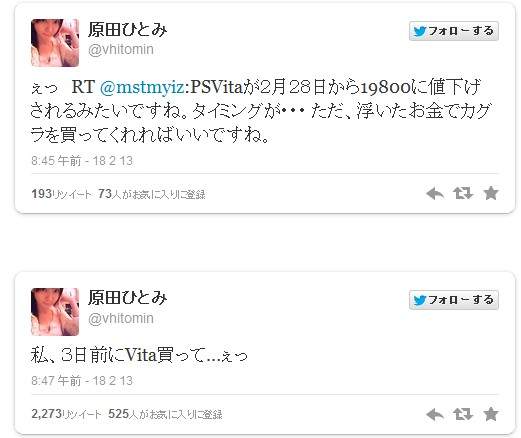Open profile picture on the second tweet
521x438 pixels.
pyautogui.click(x=55, y=312)
